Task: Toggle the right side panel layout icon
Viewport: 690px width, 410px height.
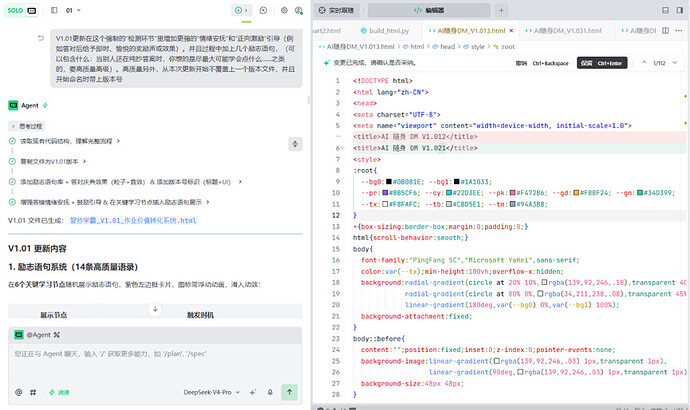Action: click(x=680, y=10)
